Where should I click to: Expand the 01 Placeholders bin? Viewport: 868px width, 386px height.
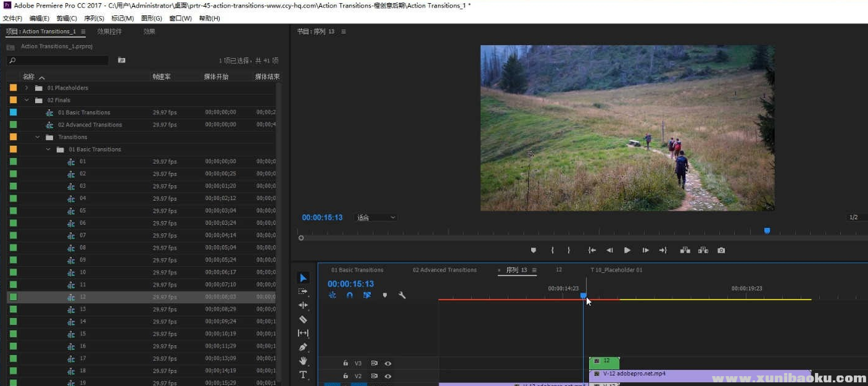[x=27, y=88]
